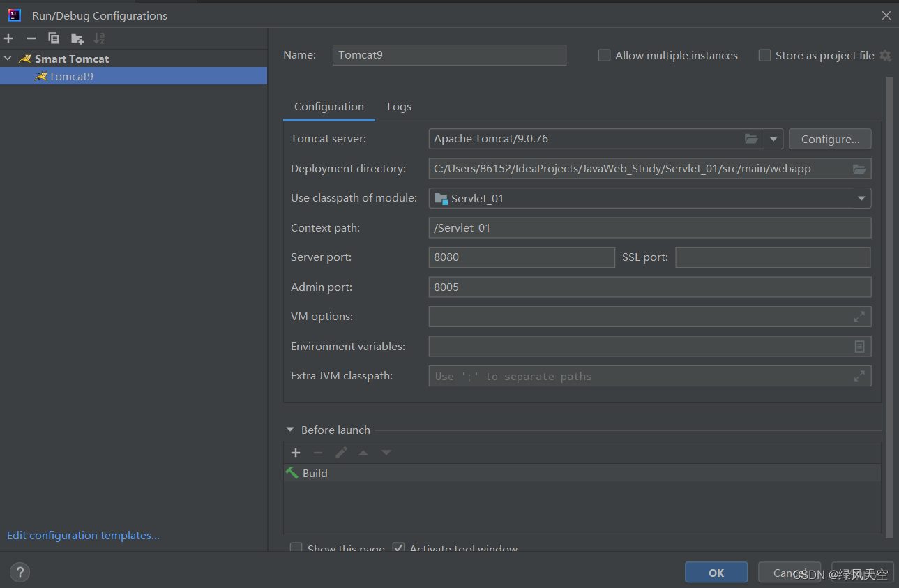Open the Store as project file gear settings
This screenshot has width=899, height=588.
885,56
